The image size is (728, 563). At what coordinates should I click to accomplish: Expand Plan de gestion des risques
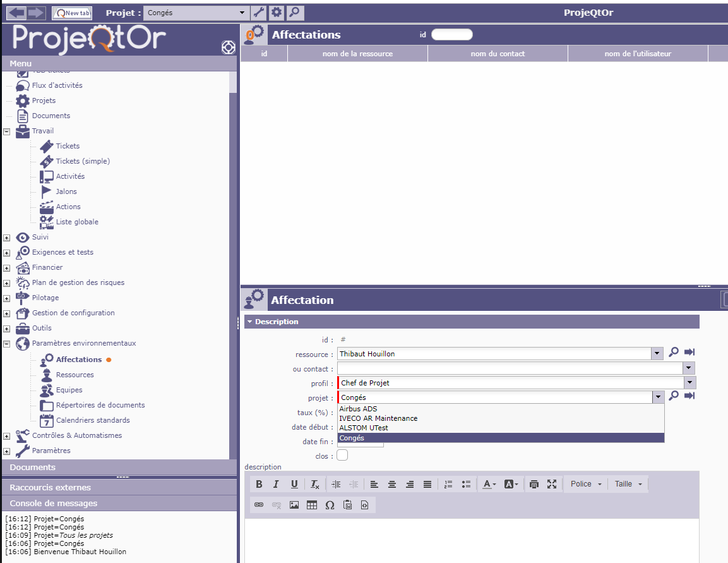(7, 283)
